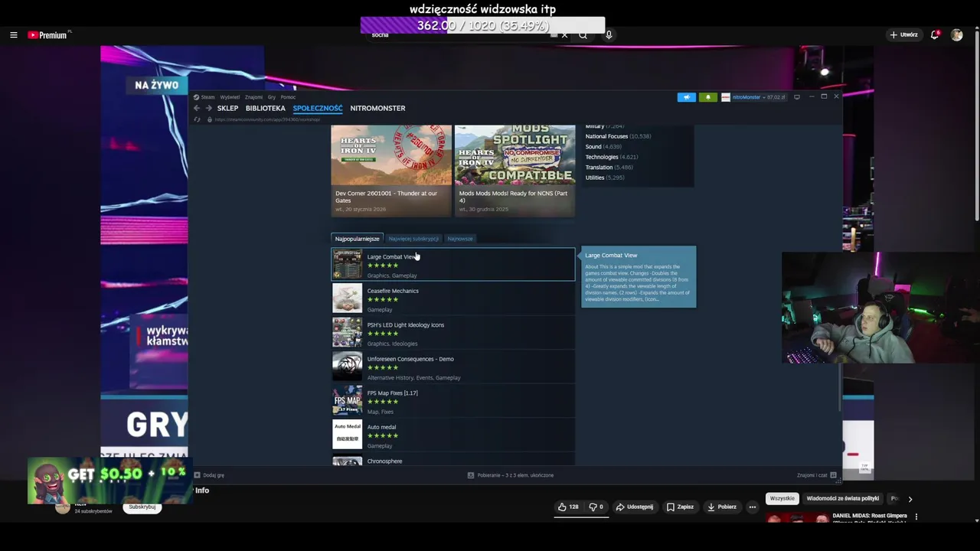Filter by Sound tag
Image resolution: width=980 pixels, height=551 pixels.
click(603, 146)
